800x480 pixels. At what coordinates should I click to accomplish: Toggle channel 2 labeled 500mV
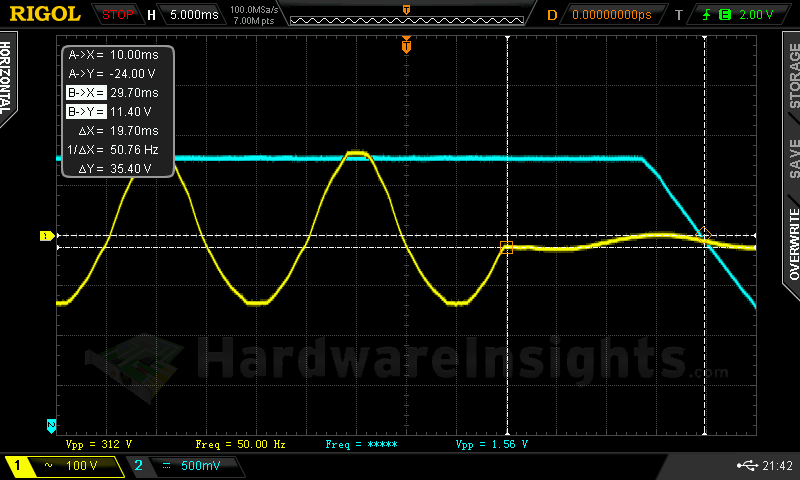(179, 466)
